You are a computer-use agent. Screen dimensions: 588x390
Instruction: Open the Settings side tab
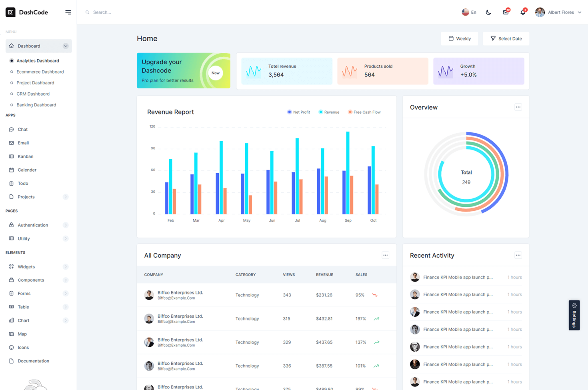tap(574, 315)
